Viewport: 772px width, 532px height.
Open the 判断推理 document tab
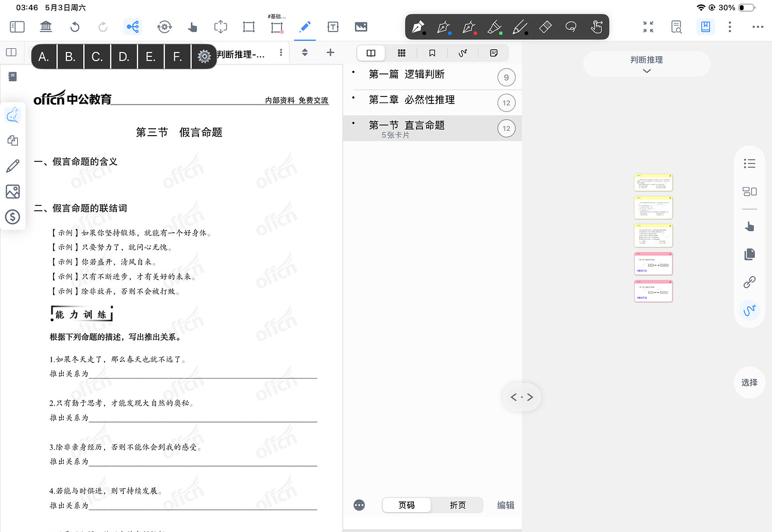pos(241,55)
